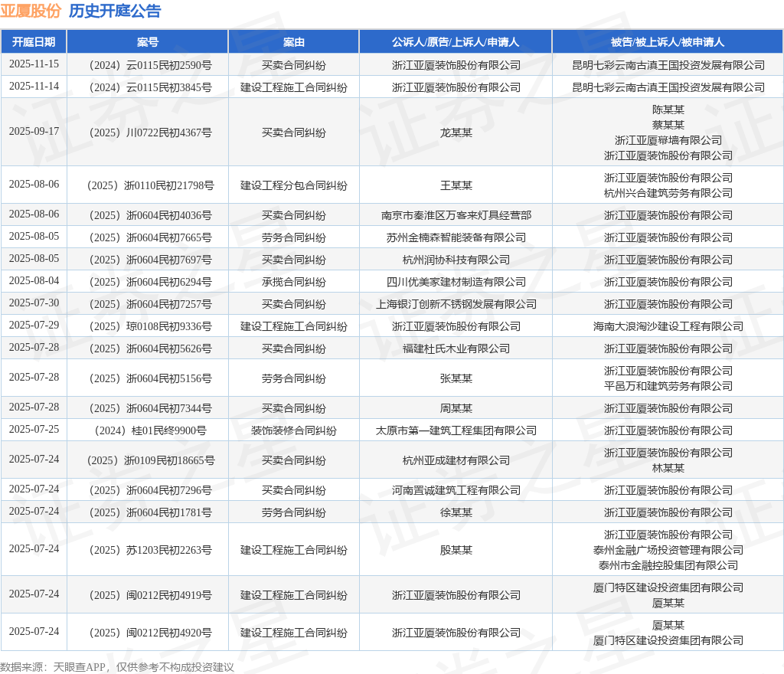
Task: Click plaintiff 杭州亚成建材有限公司
Action: pos(456,460)
